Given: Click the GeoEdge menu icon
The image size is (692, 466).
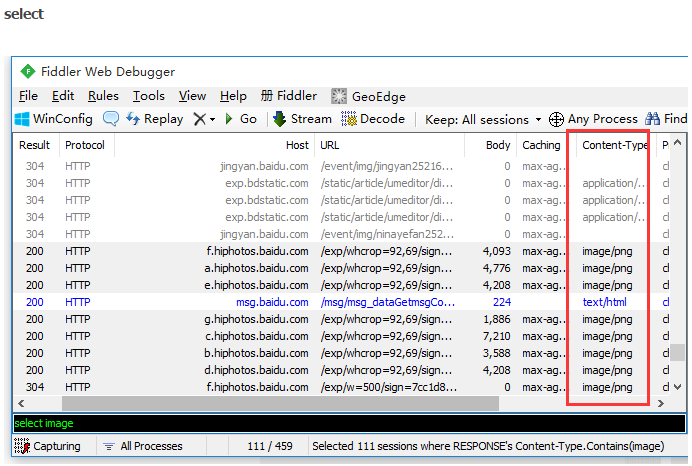Looking at the screenshot, I should (339, 96).
